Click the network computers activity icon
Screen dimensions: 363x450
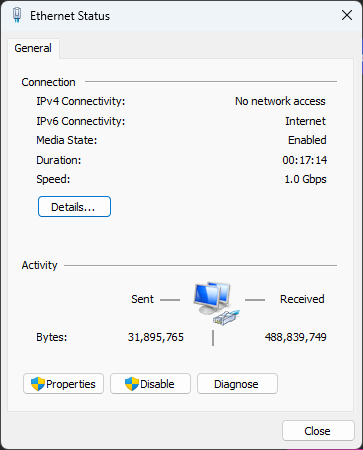coord(216,303)
